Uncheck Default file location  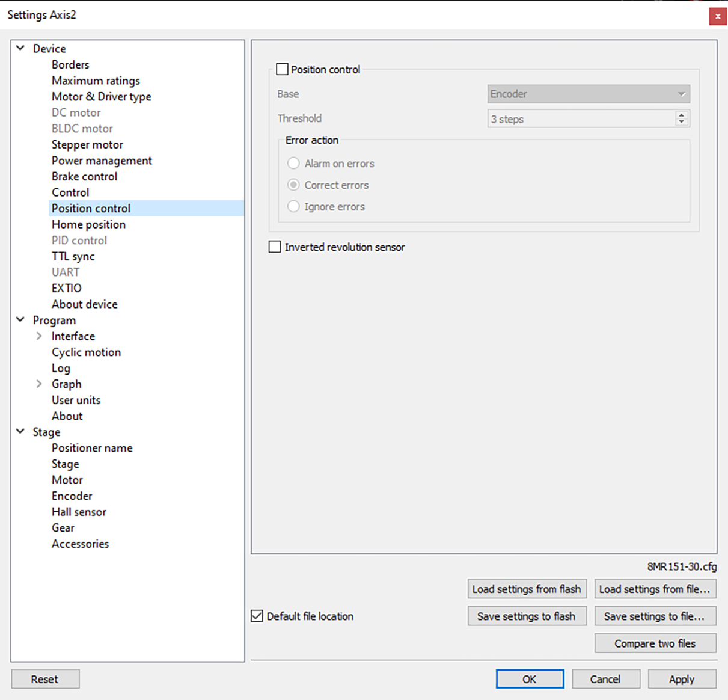pyautogui.click(x=257, y=616)
